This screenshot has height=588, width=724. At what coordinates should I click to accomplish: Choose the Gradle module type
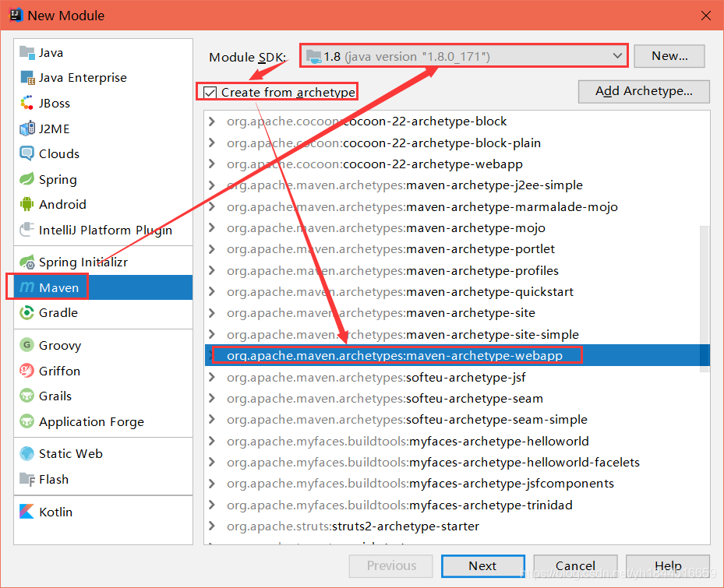(x=103, y=313)
